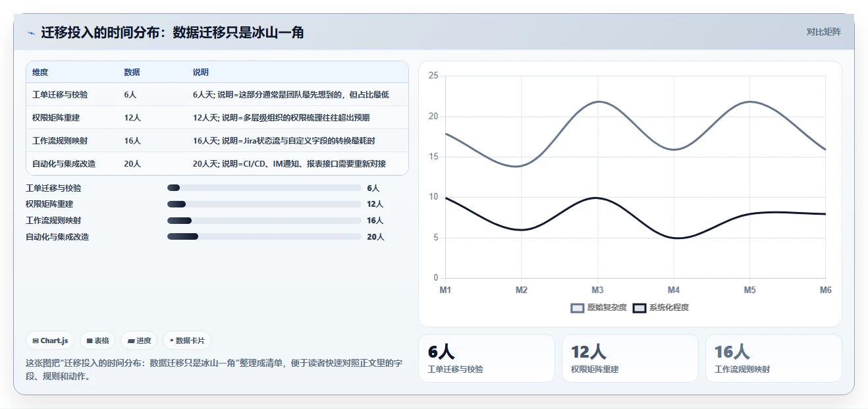Click the 25 y-axis value
The image size is (868, 409).
point(433,76)
